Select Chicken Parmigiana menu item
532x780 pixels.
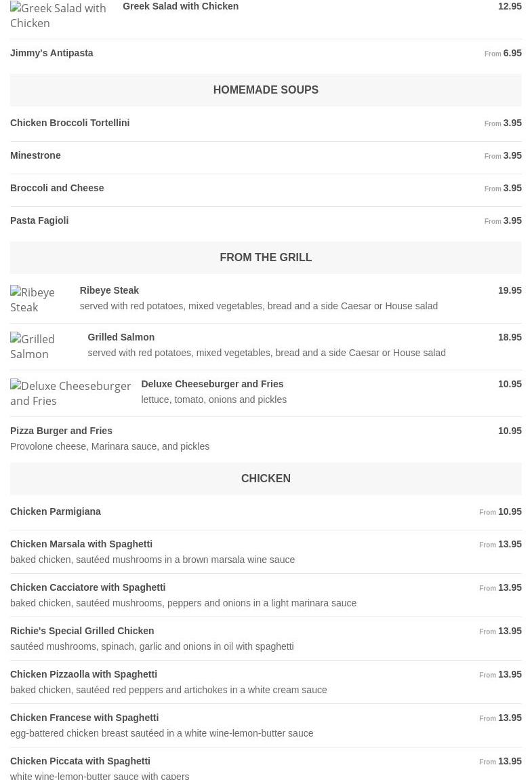point(56,511)
